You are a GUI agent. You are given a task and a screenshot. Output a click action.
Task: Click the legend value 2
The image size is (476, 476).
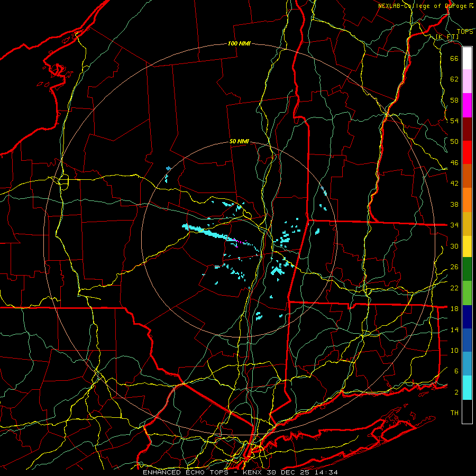pyautogui.click(x=456, y=392)
